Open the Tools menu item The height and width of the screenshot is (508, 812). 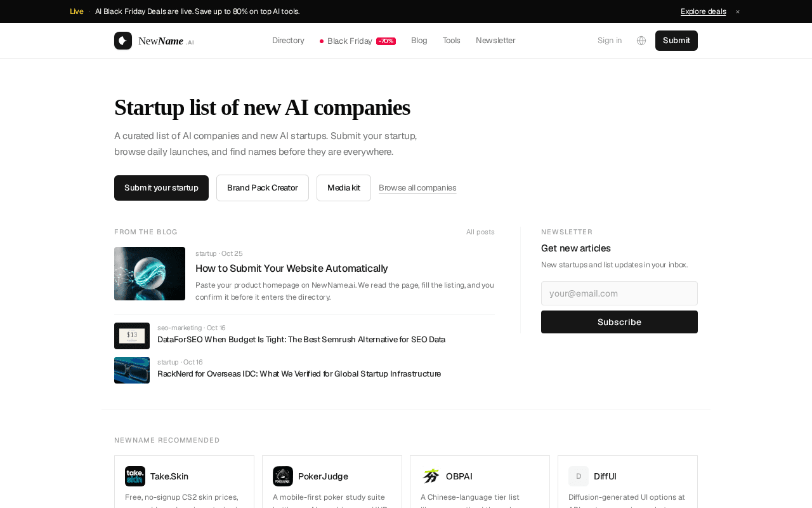pos(452,41)
